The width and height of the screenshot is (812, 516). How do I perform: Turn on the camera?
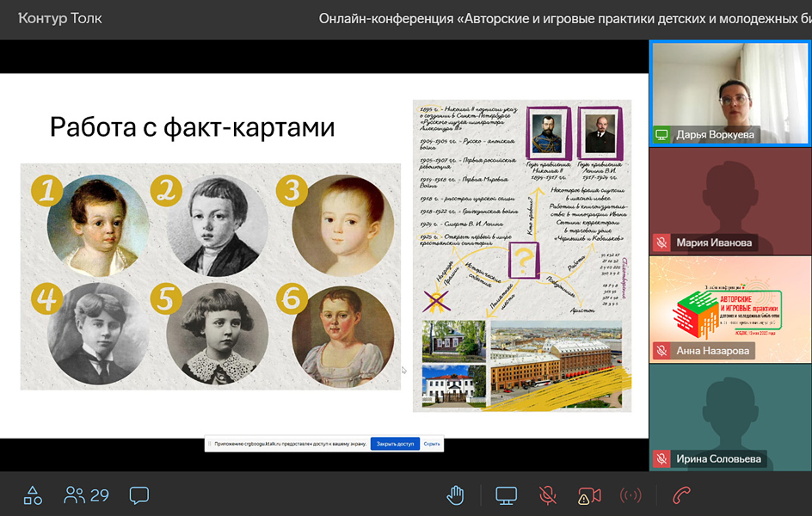(x=589, y=495)
